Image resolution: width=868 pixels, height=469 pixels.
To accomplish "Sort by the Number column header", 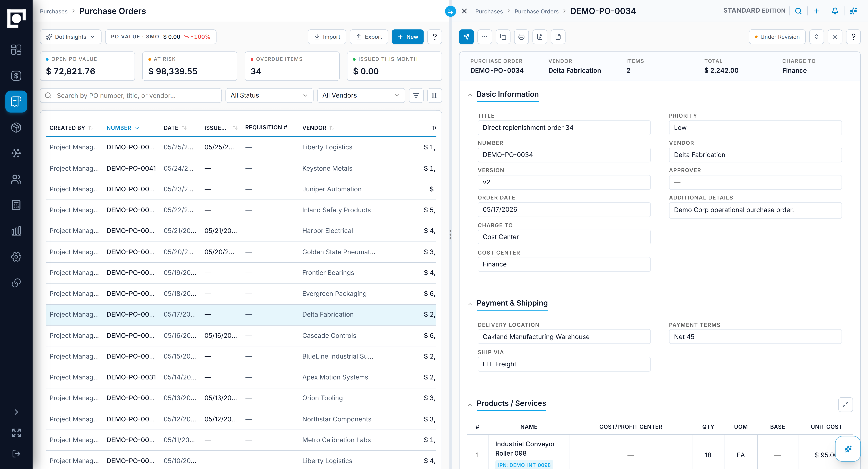I will point(123,128).
